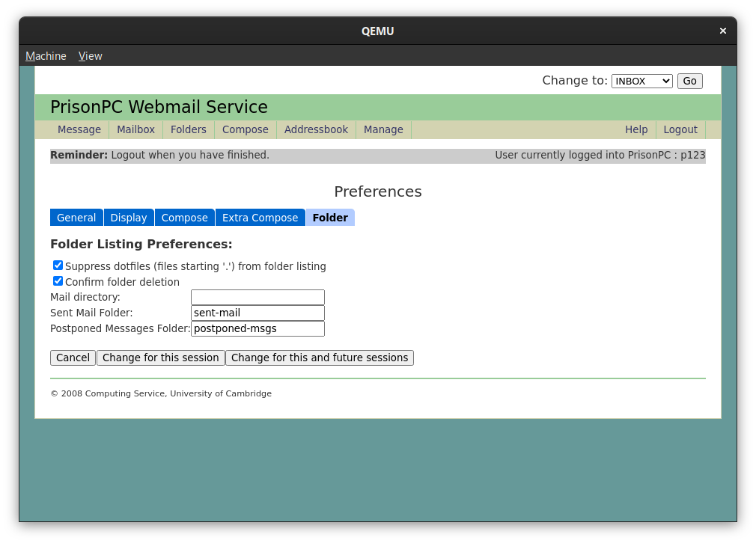The width and height of the screenshot is (756, 543).
Task: Open the Help link
Action: [x=636, y=129]
